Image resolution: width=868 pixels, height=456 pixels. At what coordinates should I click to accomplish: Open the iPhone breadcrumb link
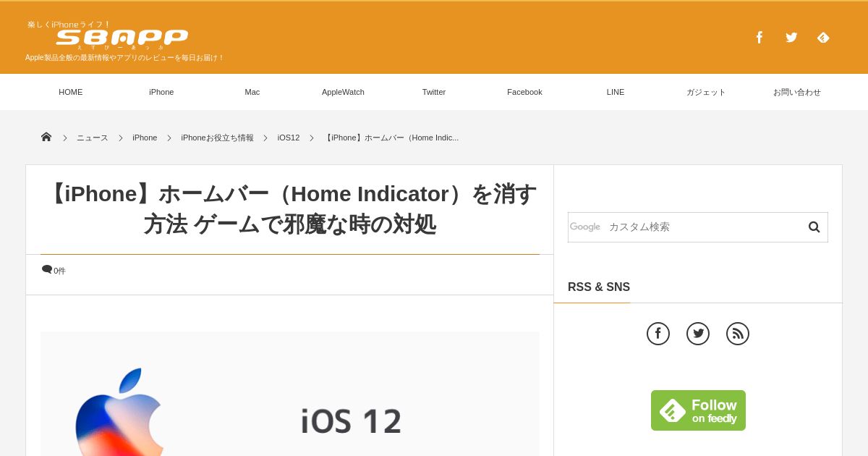tap(145, 138)
